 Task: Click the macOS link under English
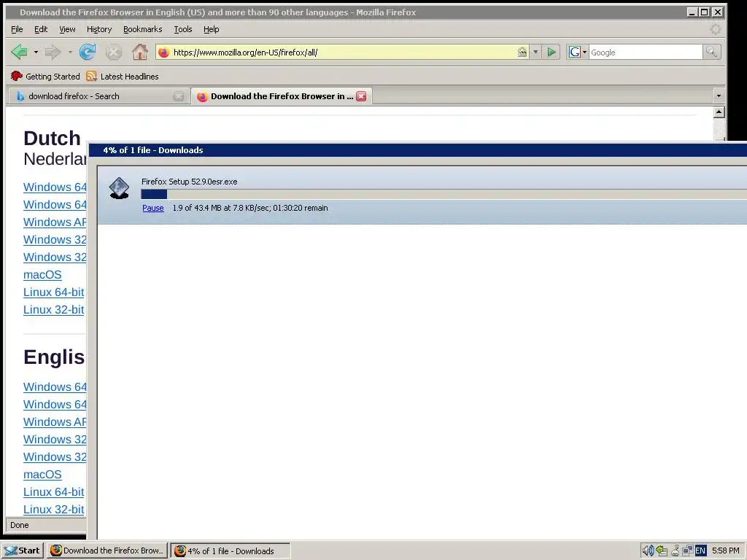click(x=42, y=474)
